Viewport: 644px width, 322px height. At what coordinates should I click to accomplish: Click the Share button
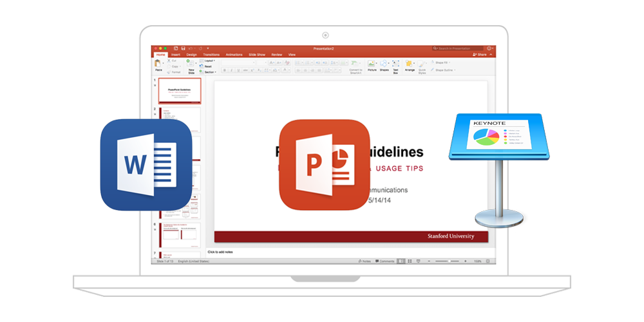479,55
